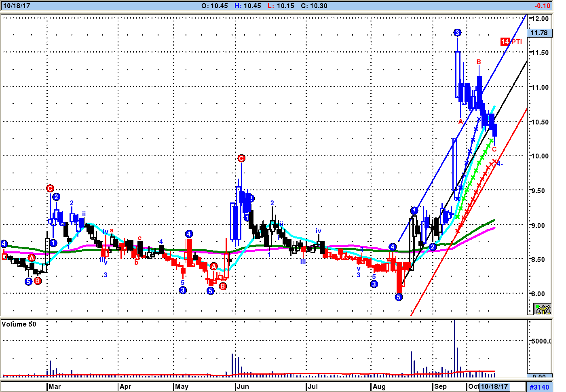Screen dimensions: 566x392
Task: Click the Mar month label on time axis
Action: point(55,386)
